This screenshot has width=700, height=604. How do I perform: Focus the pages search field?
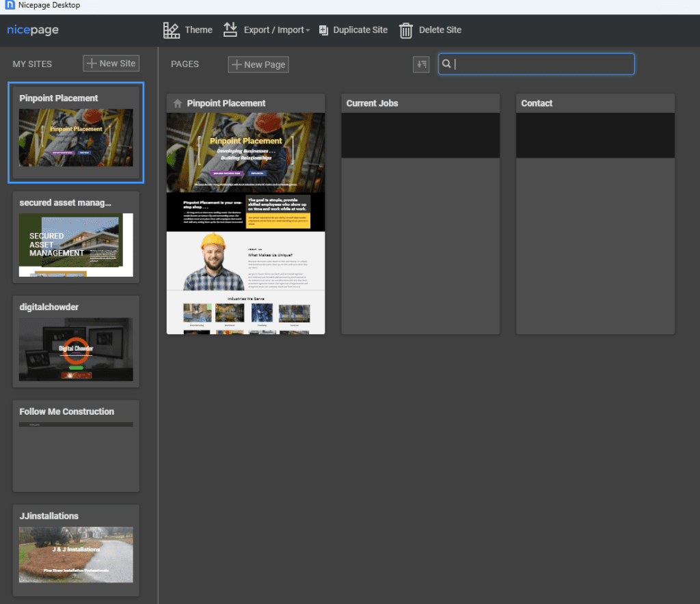pos(536,64)
